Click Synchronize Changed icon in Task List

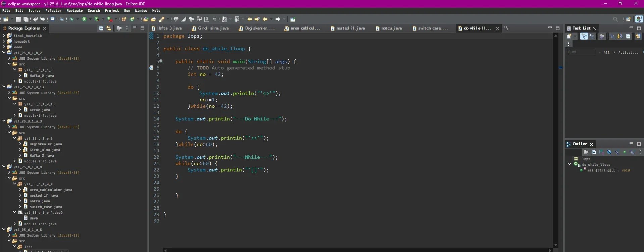[x=638, y=36]
